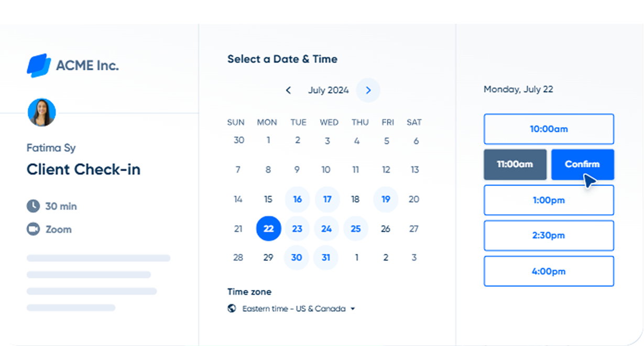The image size is (644, 346).
Task: Advance to next month with right chevron
Action: (x=368, y=91)
